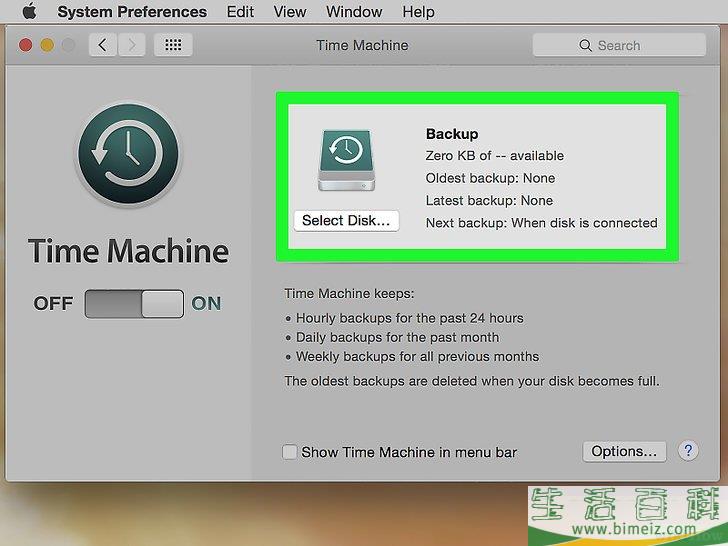Image resolution: width=728 pixels, height=546 pixels.
Task: Click 'Zero KB of -- available' text
Action: coord(494,156)
